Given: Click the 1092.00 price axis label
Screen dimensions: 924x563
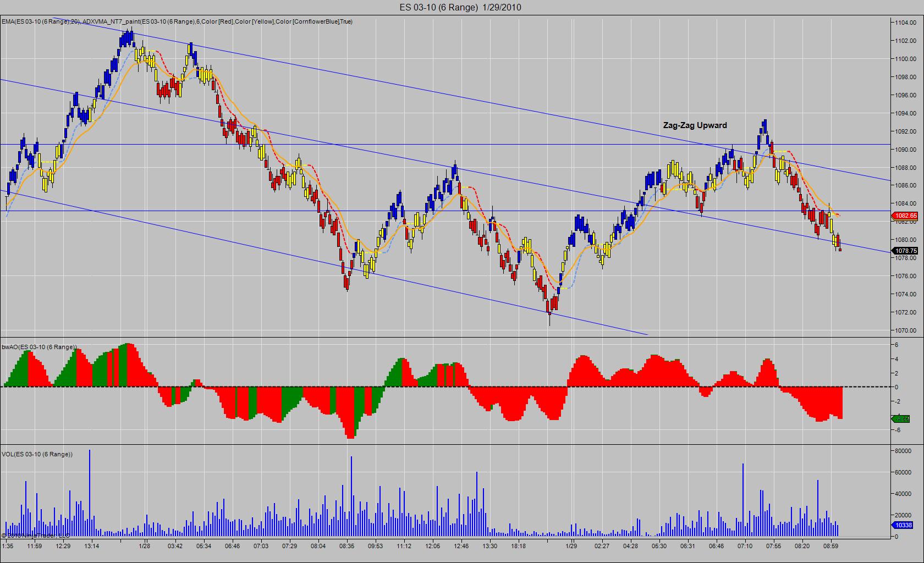Looking at the screenshot, I should coord(906,131).
